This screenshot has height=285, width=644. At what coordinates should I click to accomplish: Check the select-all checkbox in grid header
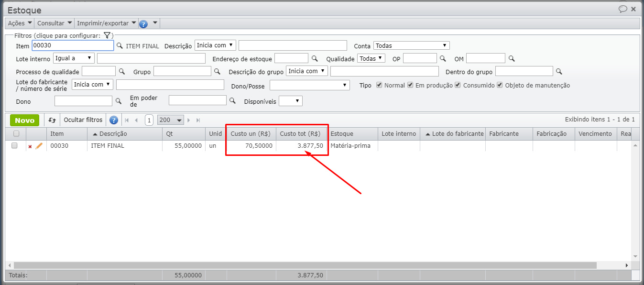16,134
